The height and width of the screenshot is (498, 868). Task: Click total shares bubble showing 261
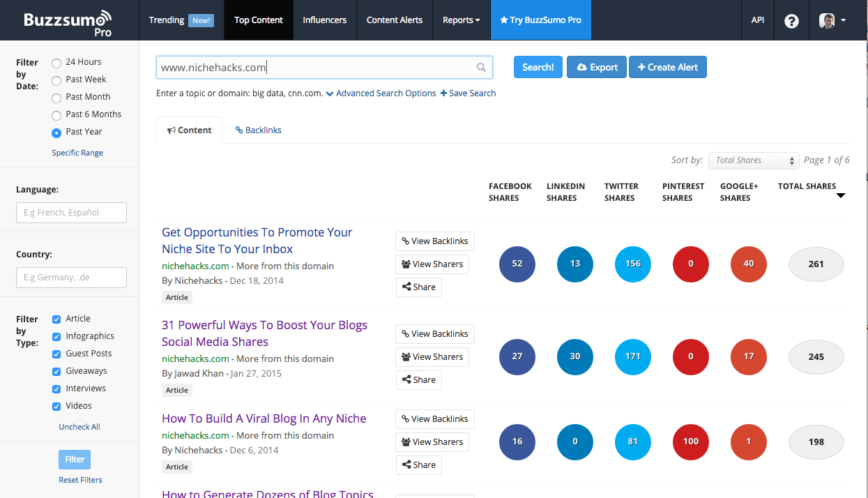coord(816,264)
